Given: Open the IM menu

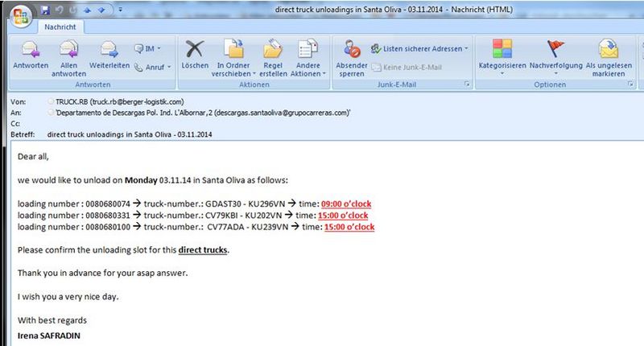Looking at the screenshot, I should click(147, 49).
